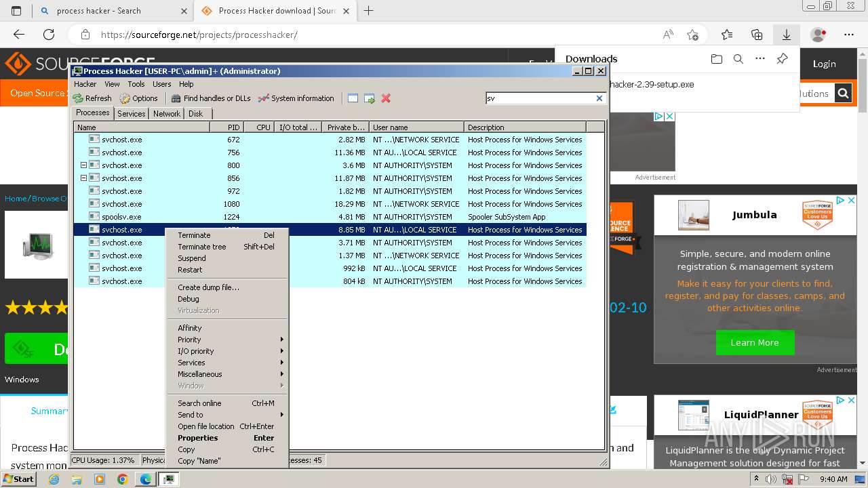This screenshot has width=868, height=488.
Task: Collapse the svchost.exe PID 856 tree
Action: (83, 178)
